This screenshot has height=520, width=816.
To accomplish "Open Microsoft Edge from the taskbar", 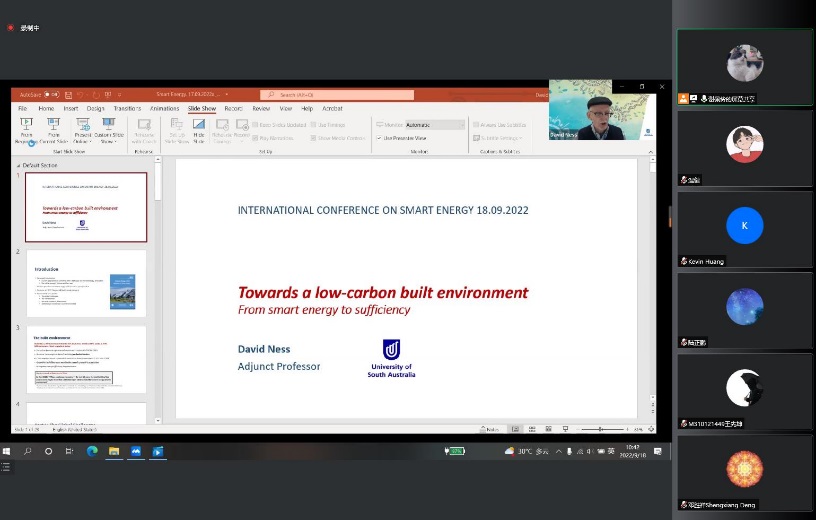I will tap(92, 451).
